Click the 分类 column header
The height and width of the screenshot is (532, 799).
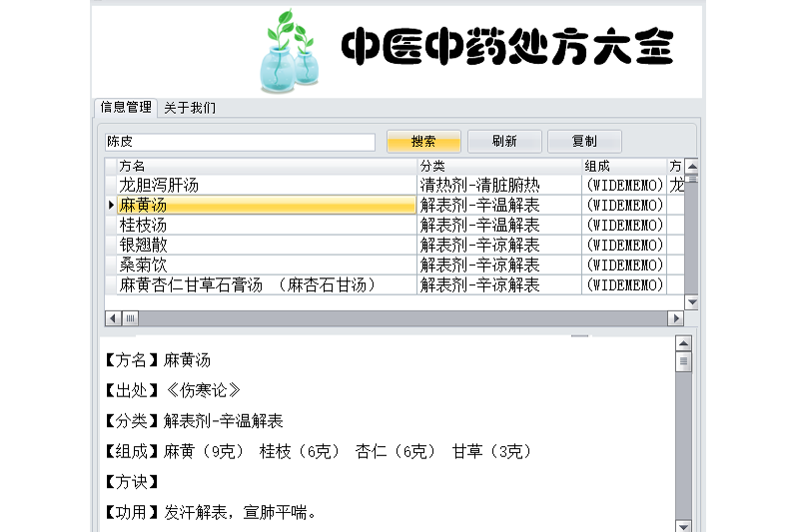(x=498, y=166)
